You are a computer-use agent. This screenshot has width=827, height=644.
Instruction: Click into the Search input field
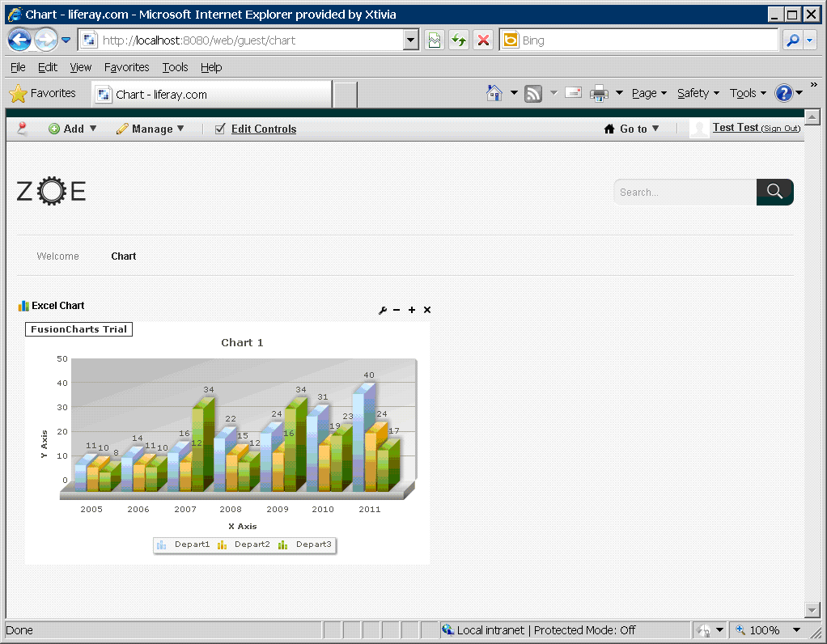pos(684,192)
